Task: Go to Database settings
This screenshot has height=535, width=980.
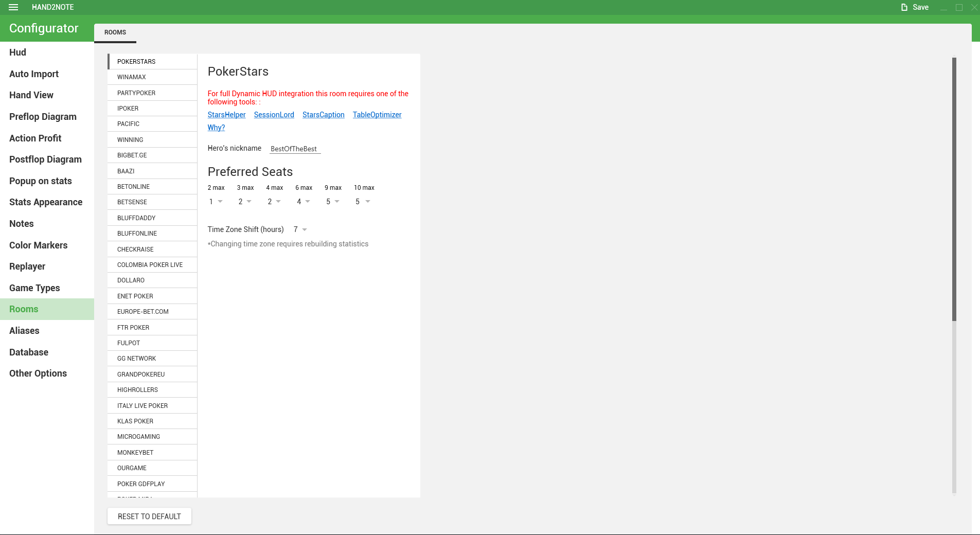Action: pyautogui.click(x=47, y=352)
